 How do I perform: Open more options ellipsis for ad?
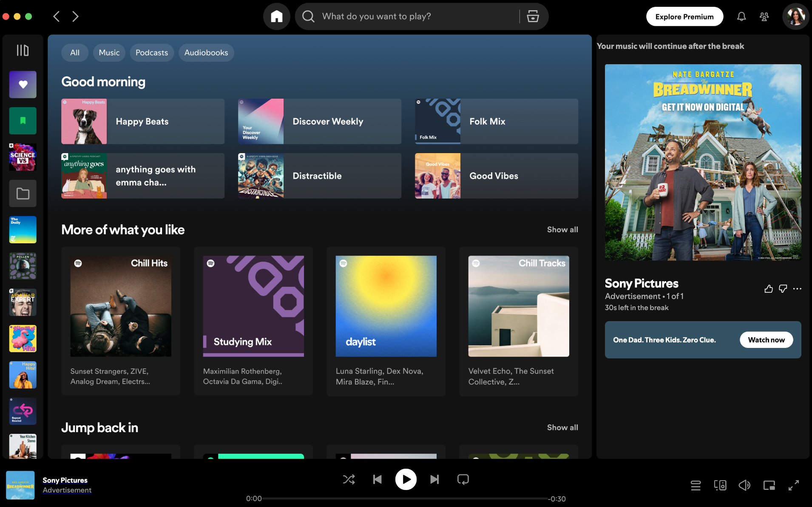[x=797, y=289]
